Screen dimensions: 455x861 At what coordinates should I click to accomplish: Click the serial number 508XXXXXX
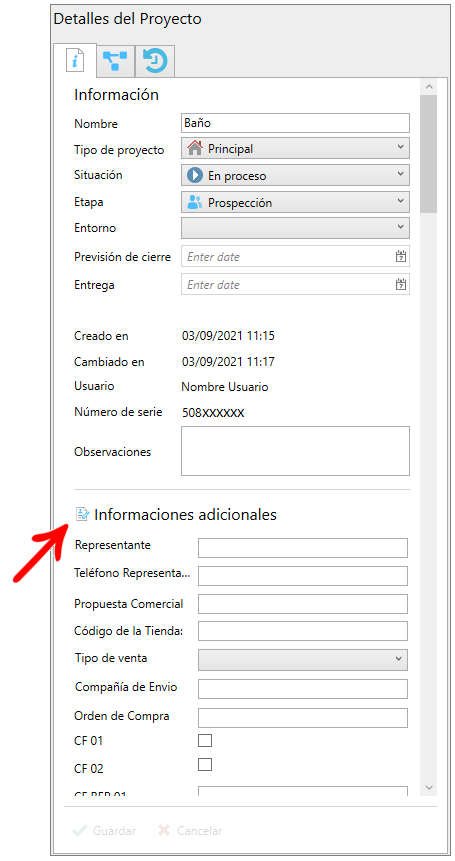[213, 413]
